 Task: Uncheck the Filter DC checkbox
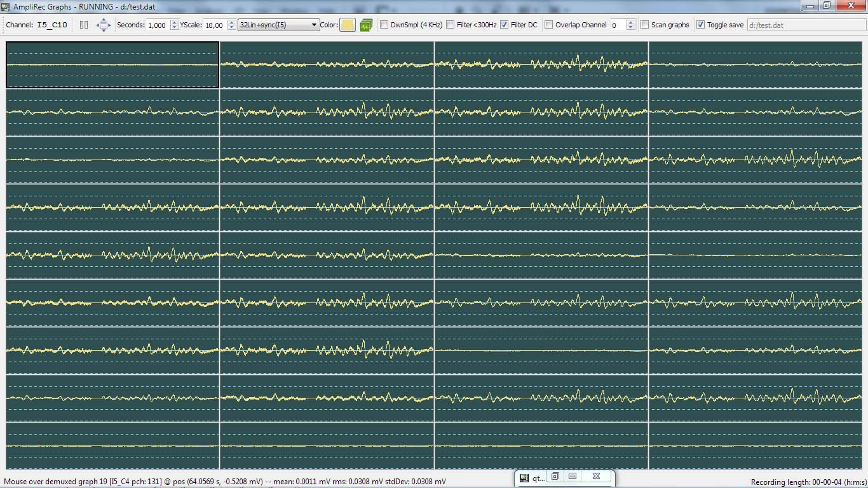click(x=504, y=25)
